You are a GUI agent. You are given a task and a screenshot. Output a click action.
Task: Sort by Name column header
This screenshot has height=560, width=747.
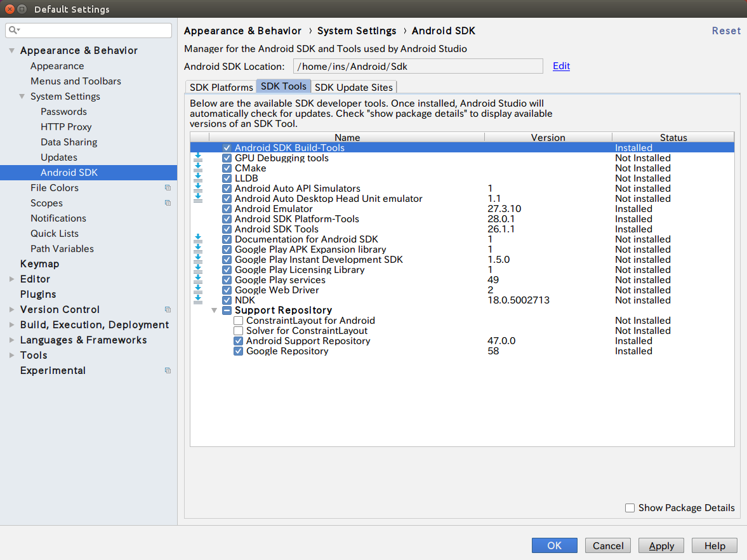pyautogui.click(x=347, y=137)
